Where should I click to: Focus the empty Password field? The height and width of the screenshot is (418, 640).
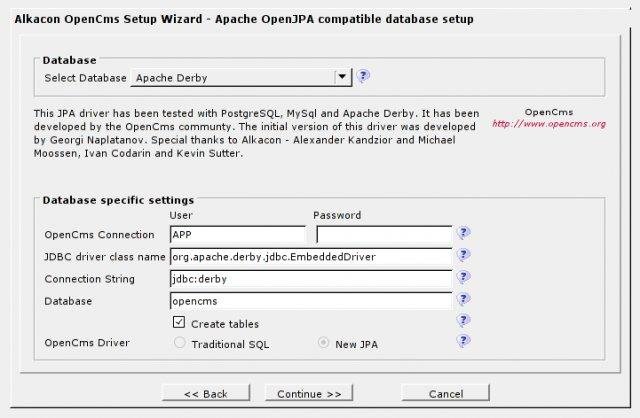coord(384,235)
